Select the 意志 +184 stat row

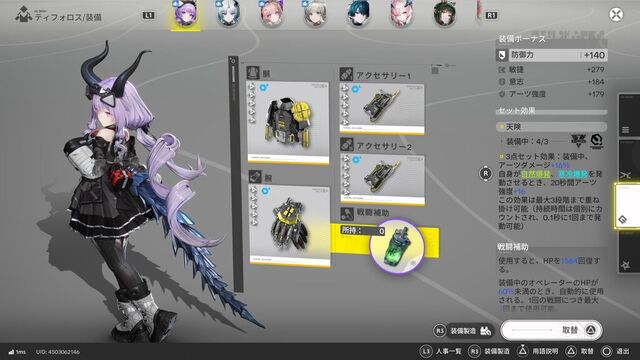click(x=552, y=82)
